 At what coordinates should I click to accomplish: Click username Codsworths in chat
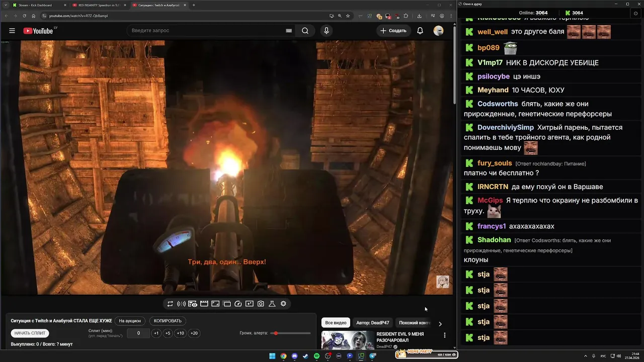tap(498, 104)
